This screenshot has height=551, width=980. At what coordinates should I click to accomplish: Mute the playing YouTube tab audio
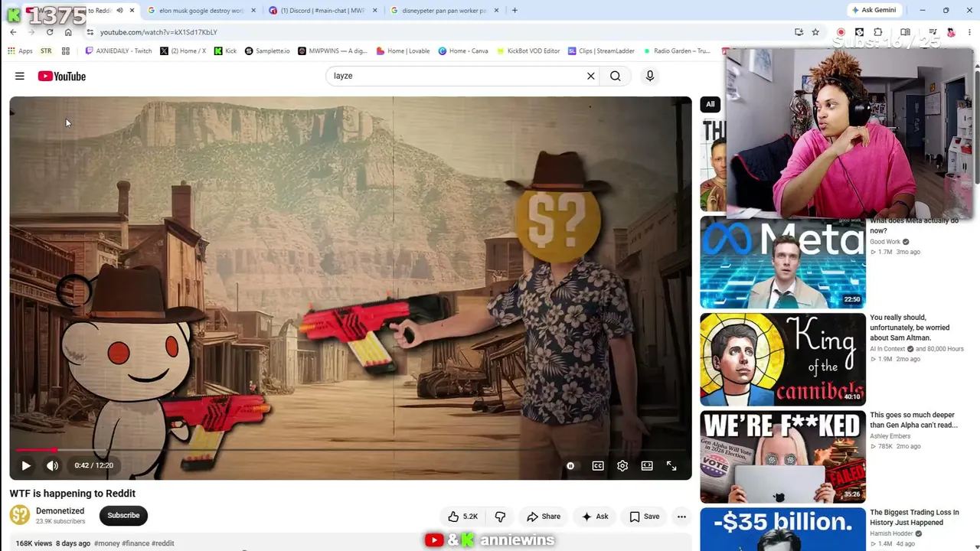pos(119,10)
